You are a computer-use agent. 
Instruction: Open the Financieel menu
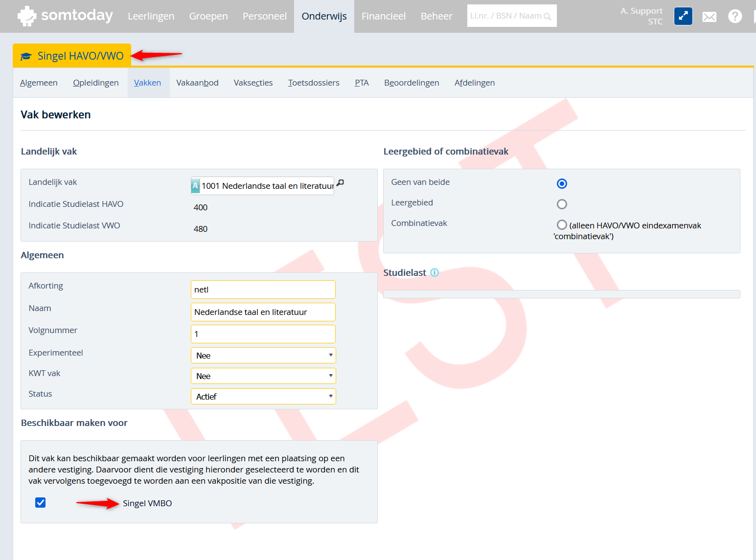384,16
